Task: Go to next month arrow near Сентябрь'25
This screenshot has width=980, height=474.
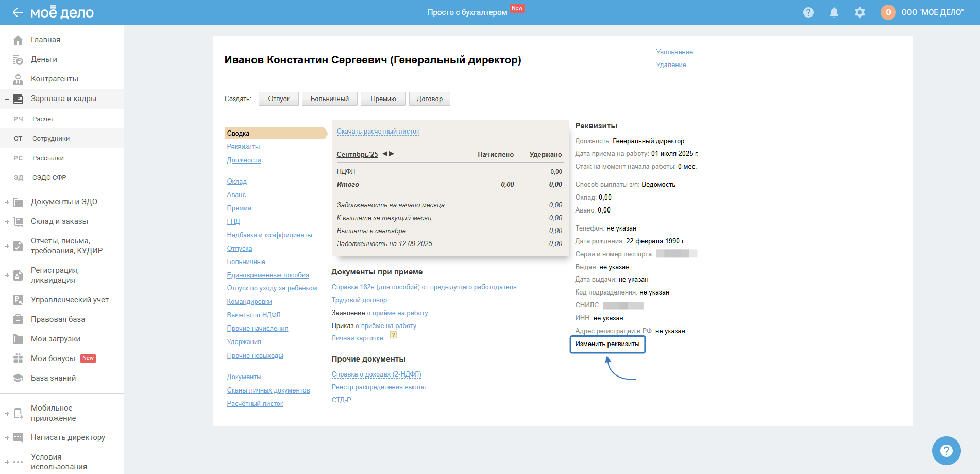Action: point(392,154)
